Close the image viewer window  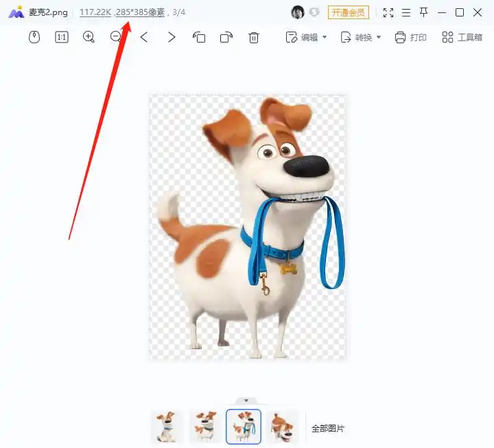pos(478,12)
